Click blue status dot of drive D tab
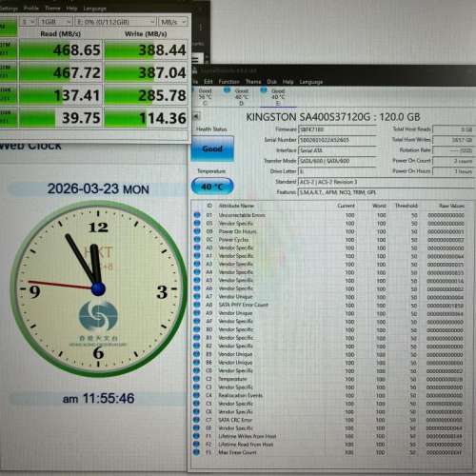476x476 pixels. (227, 90)
